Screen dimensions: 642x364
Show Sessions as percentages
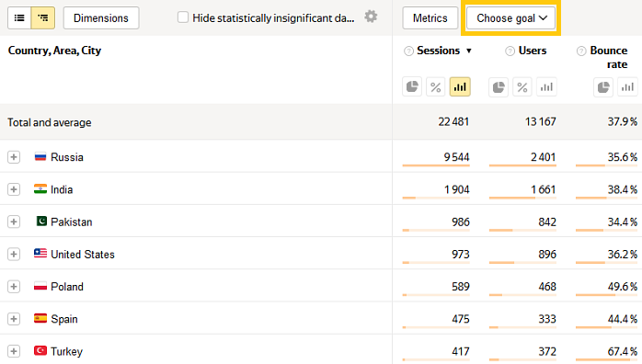(436, 86)
